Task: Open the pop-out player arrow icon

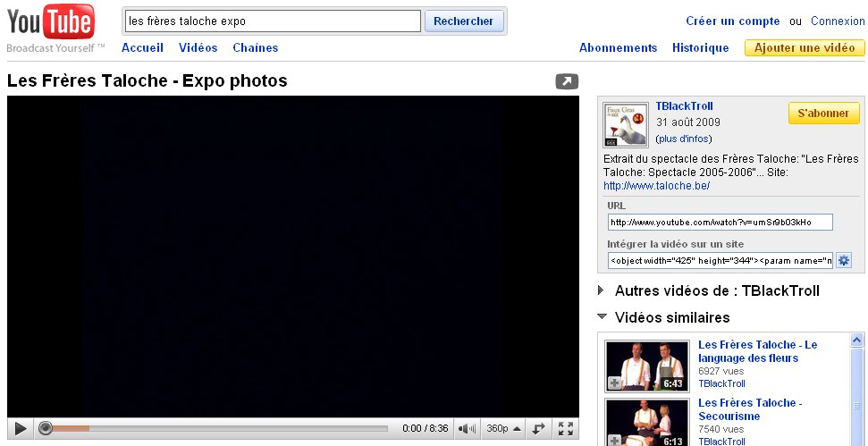Action: pyautogui.click(x=567, y=82)
